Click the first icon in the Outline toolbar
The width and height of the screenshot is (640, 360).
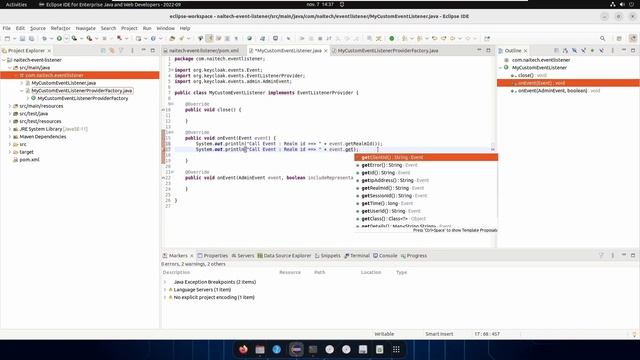[x=556, y=51]
